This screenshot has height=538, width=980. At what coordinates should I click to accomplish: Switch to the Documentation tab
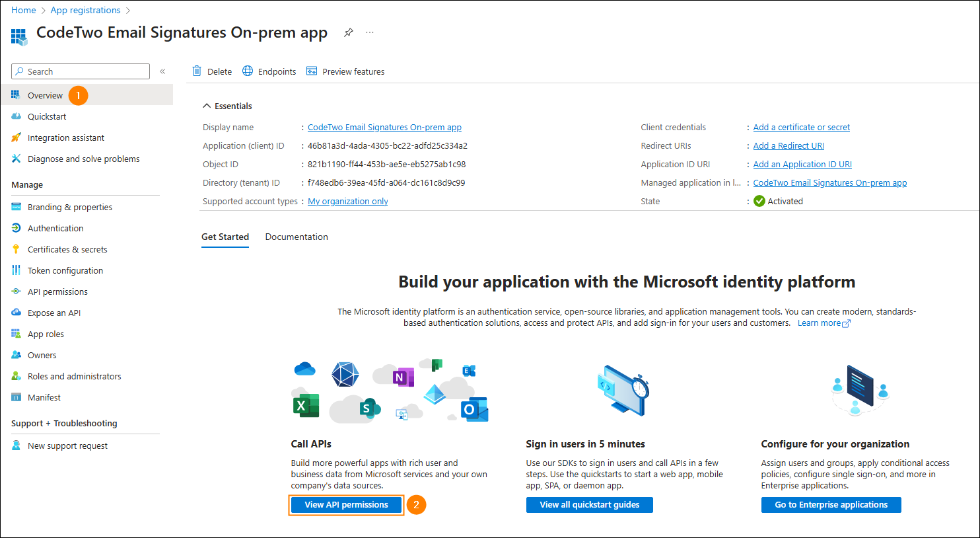pos(297,237)
